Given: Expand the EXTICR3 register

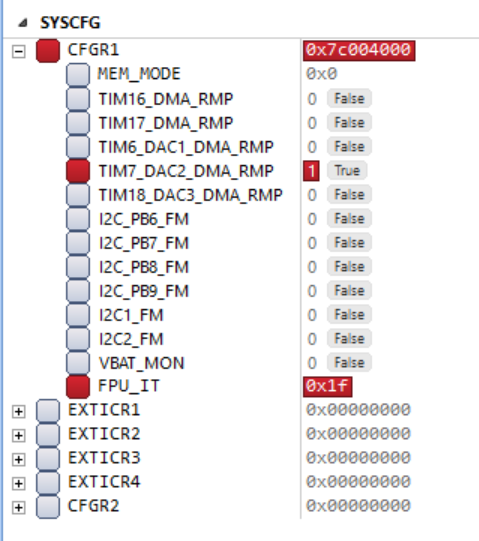Looking at the screenshot, I should (19, 460).
